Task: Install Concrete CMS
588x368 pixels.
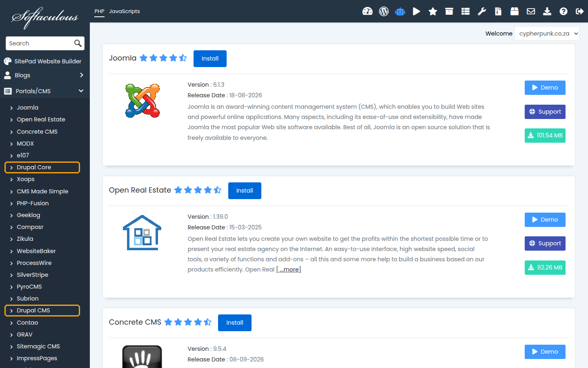Action: 235,323
